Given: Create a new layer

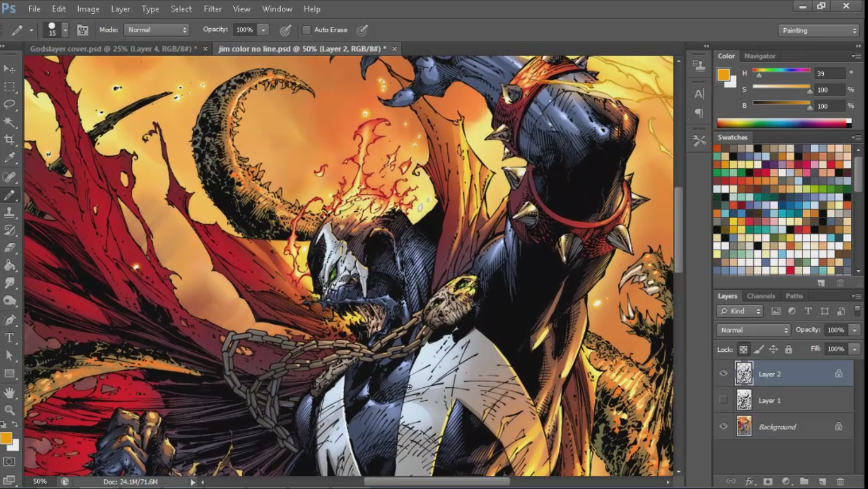Looking at the screenshot, I should click(823, 482).
